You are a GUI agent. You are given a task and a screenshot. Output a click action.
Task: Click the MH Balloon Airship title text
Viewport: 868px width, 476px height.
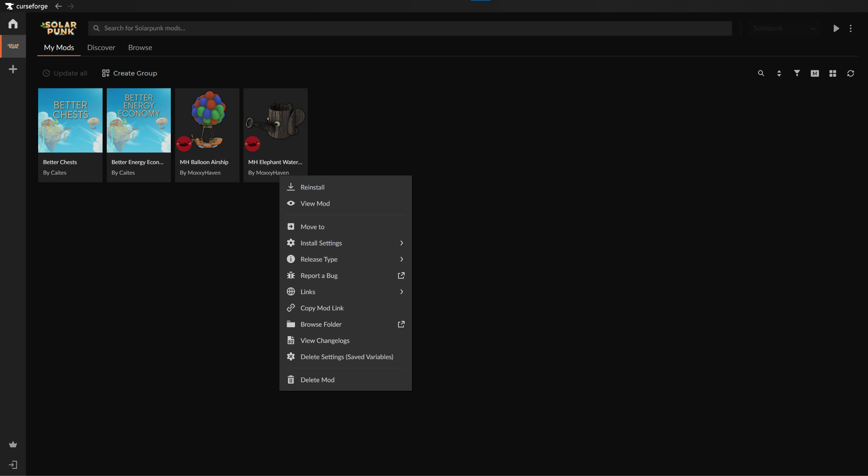click(x=204, y=162)
